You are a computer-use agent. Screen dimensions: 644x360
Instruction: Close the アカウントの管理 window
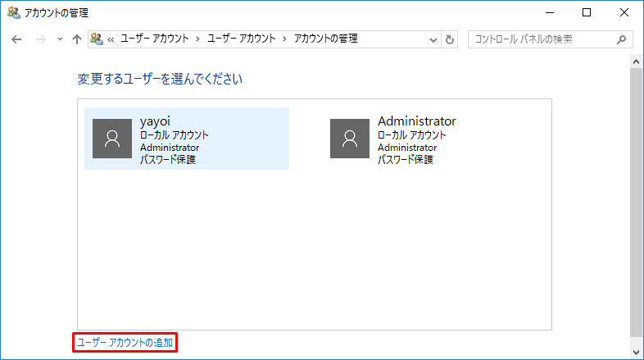[624, 13]
